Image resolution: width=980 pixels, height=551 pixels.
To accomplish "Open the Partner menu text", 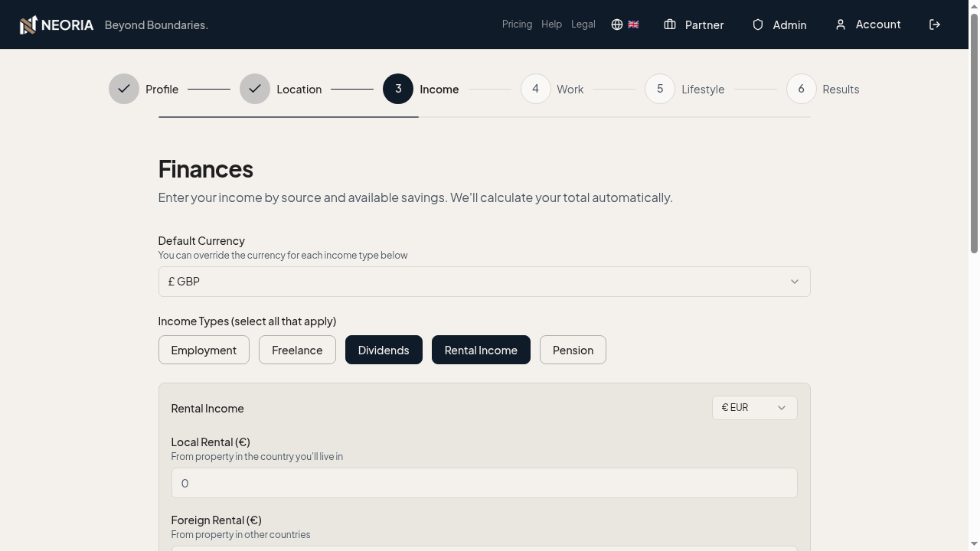I will [x=704, y=25].
